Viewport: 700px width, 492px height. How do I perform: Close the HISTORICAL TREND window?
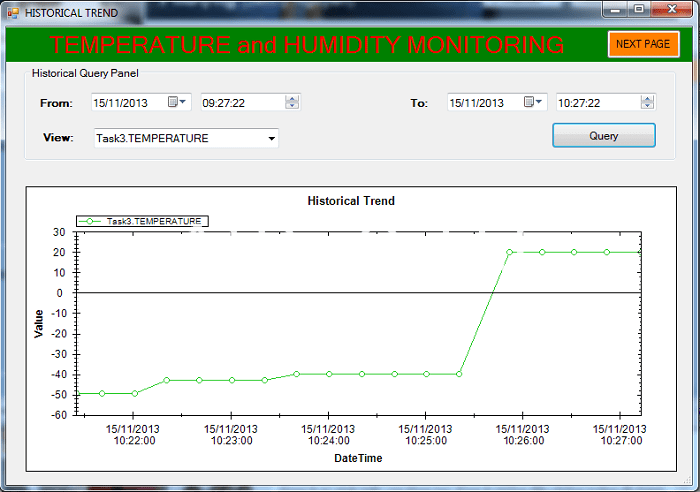click(x=672, y=9)
